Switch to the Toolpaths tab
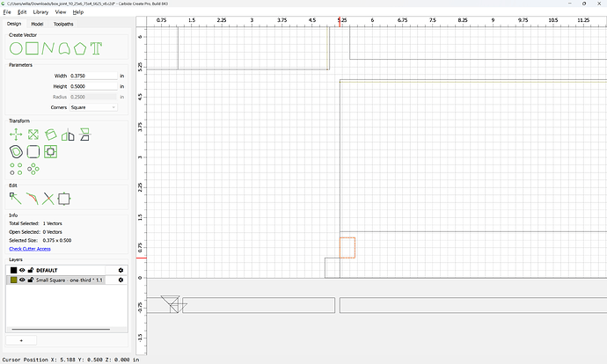 click(x=63, y=24)
